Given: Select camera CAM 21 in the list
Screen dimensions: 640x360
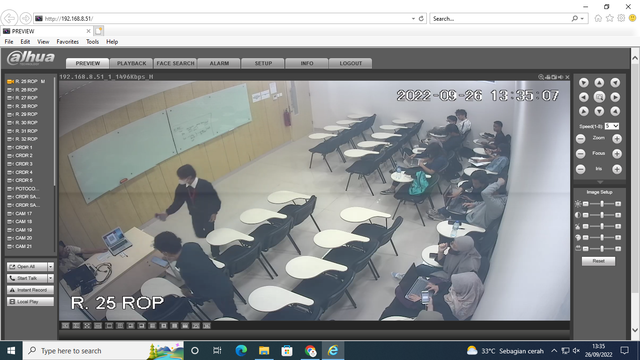Looking at the screenshot, I should coord(24,247).
